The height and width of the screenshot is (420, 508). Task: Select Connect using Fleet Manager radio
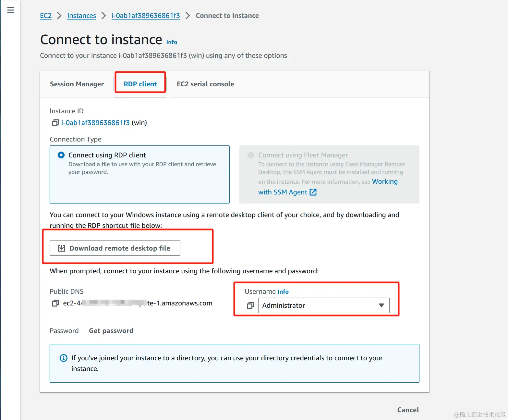[251, 155]
